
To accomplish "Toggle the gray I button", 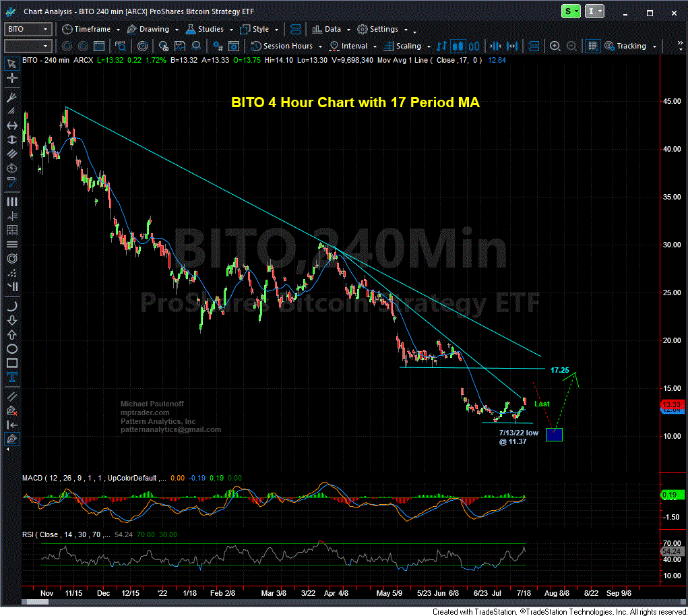I will pos(595,11).
